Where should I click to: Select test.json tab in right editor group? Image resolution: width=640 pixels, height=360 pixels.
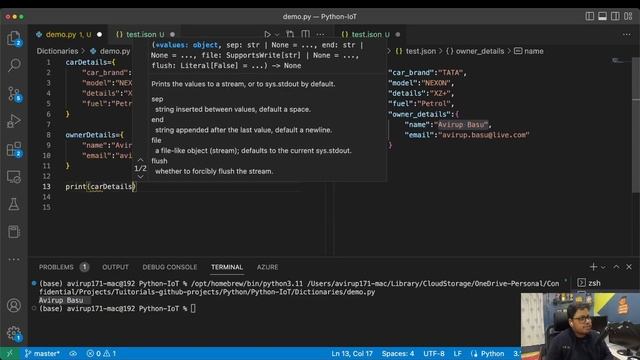[x=370, y=35]
